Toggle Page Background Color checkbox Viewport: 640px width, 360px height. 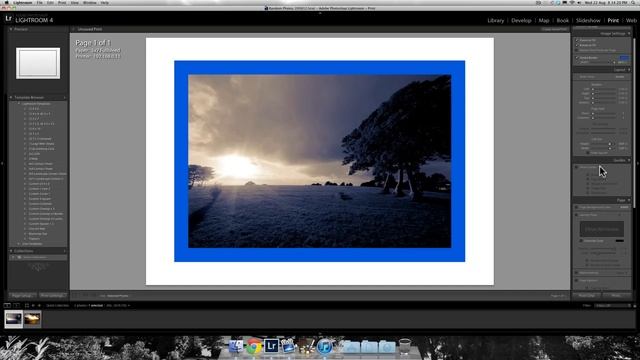pyautogui.click(x=577, y=207)
